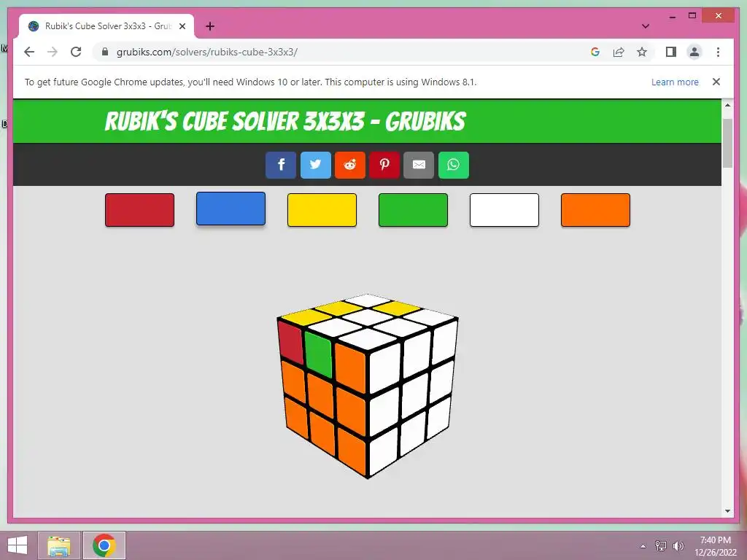Click the red sticker on the cube
747x560 pixels.
[291, 342]
